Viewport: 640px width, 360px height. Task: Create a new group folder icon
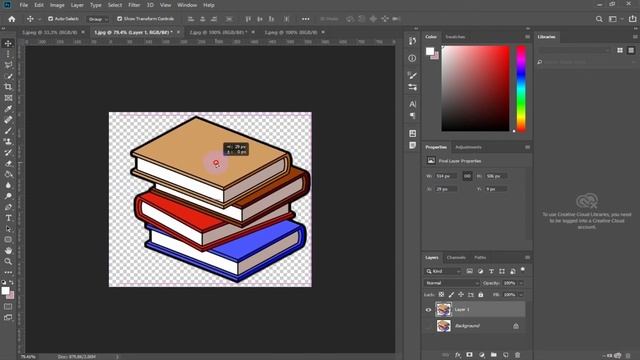click(x=493, y=355)
